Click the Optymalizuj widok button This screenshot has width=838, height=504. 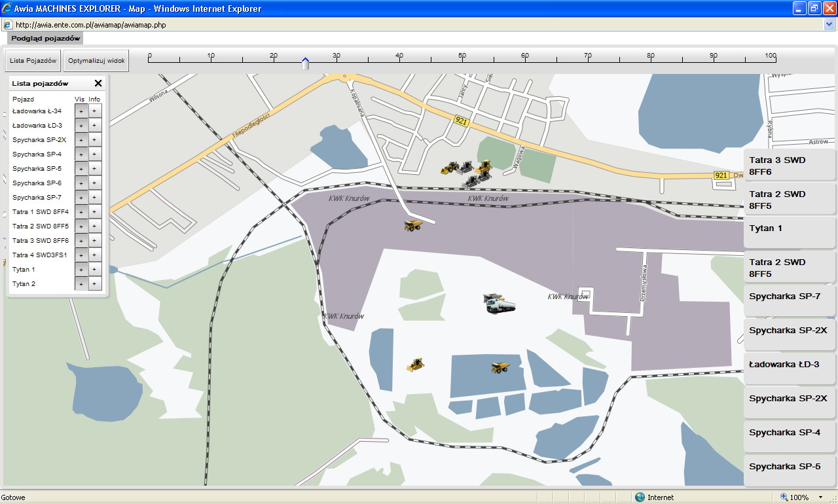[x=96, y=60]
